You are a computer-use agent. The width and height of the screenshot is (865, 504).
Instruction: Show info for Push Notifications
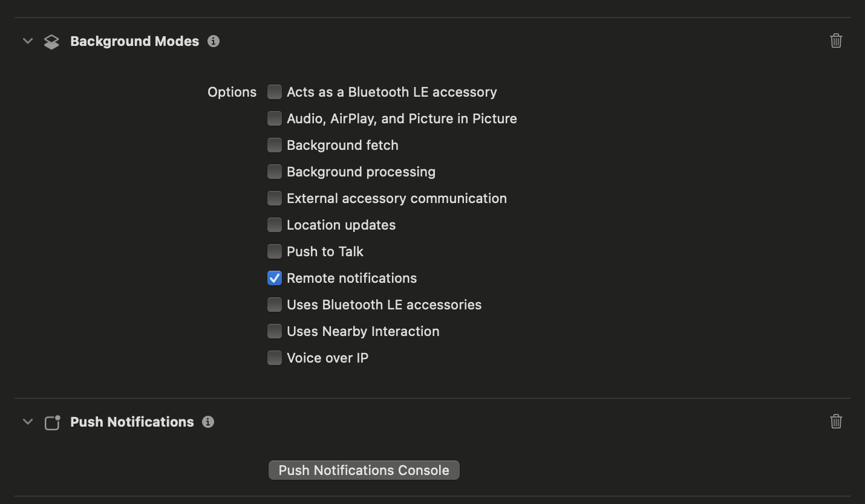coord(208,422)
